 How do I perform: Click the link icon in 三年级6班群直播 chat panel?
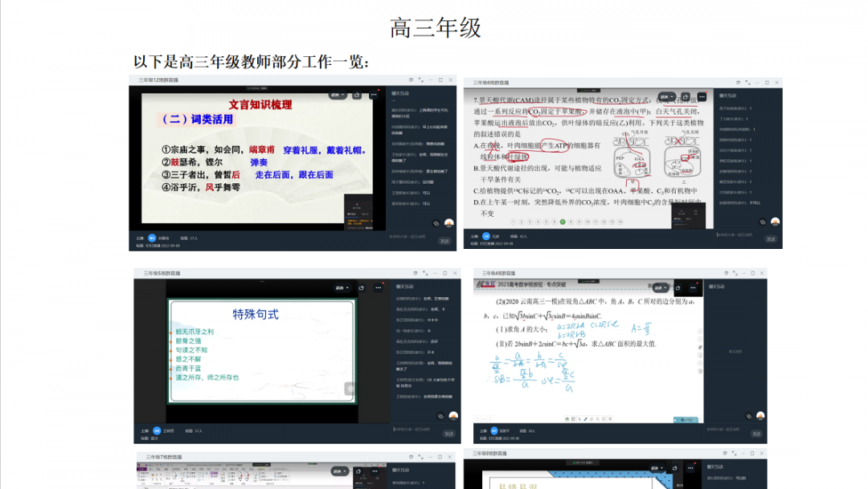(x=763, y=222)
